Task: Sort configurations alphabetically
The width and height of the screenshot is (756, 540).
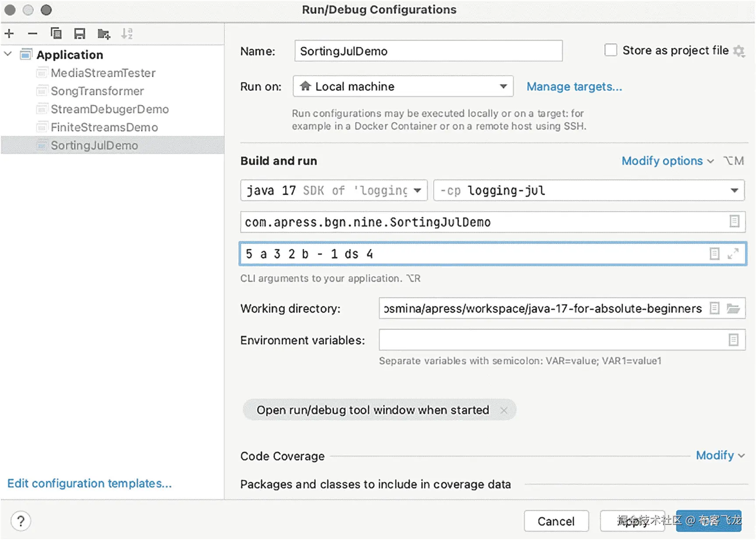Action: click(127, 34)
